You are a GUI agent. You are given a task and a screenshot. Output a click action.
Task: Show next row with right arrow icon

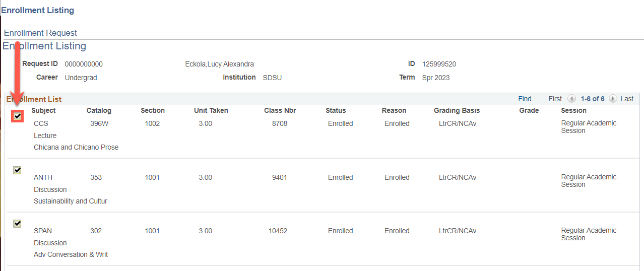pyautogui.click(x=613, y=99)
